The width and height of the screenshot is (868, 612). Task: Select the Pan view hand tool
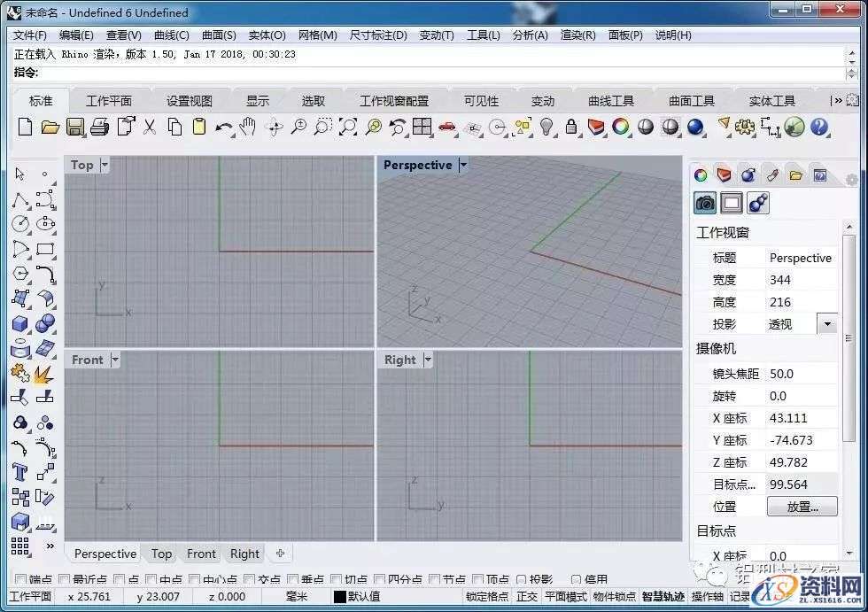tap(249, 128)
